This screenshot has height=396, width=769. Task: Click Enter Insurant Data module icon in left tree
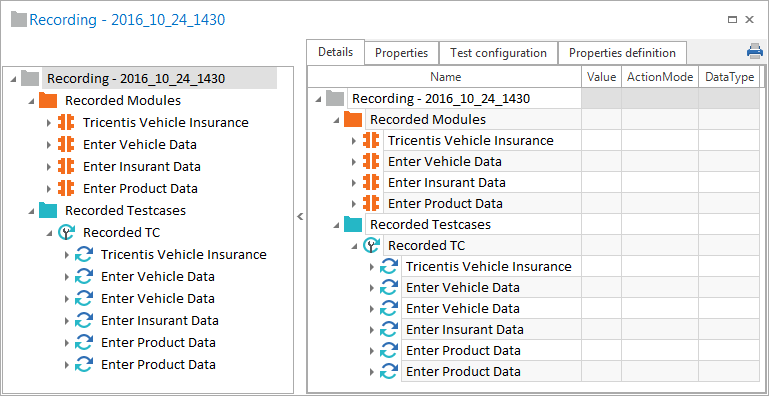(x=66, y=166)
